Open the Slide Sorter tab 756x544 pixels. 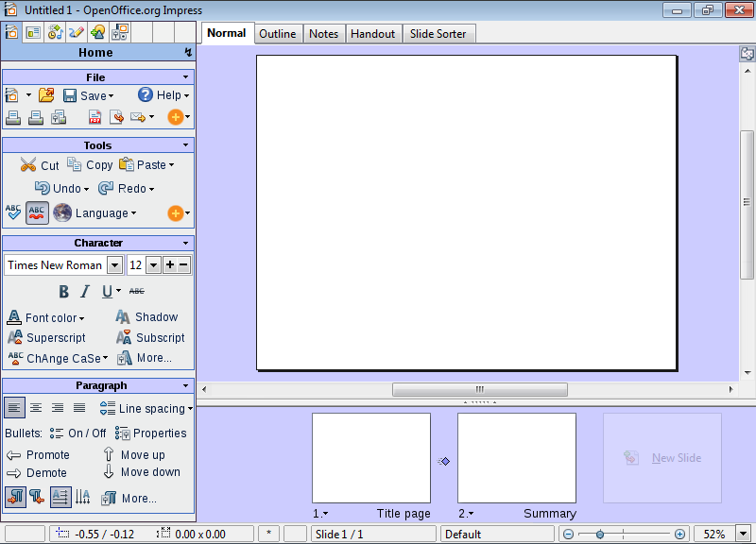tap(439, 34)
